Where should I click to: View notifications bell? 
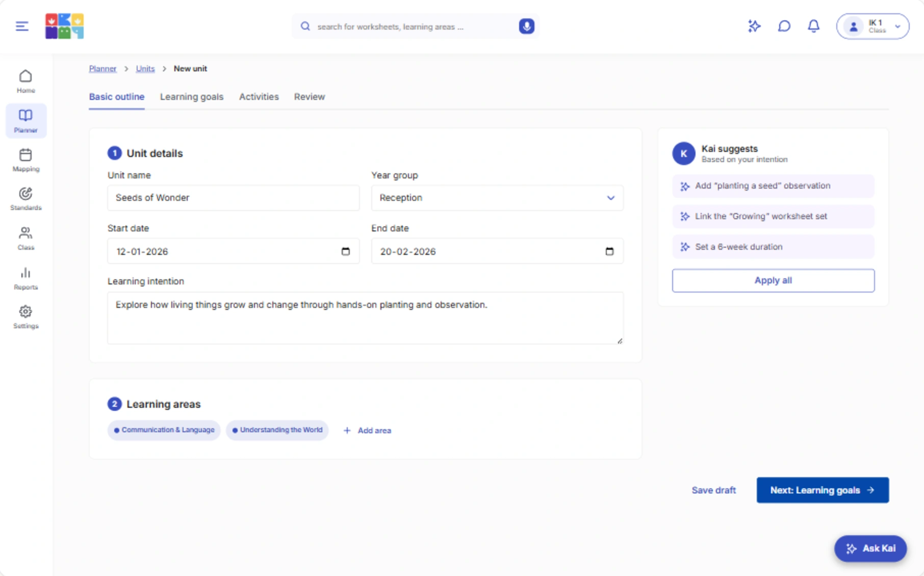click(813, 26)
